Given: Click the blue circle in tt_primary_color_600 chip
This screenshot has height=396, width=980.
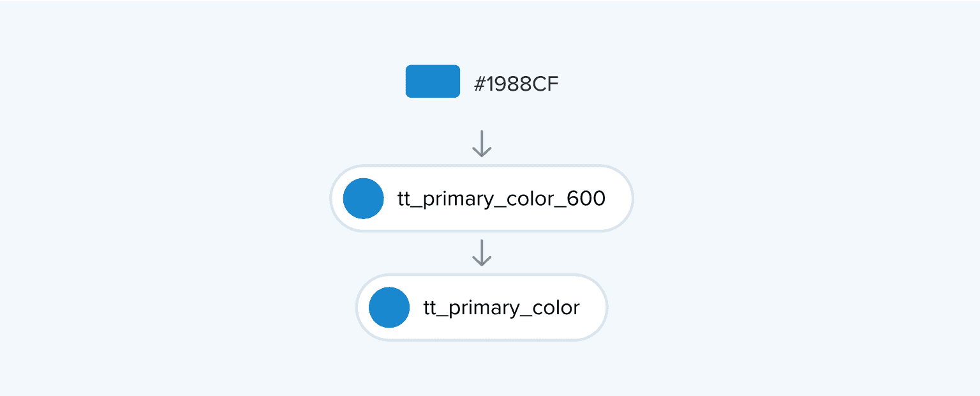Looking at the screenshot, I should 363,199.
